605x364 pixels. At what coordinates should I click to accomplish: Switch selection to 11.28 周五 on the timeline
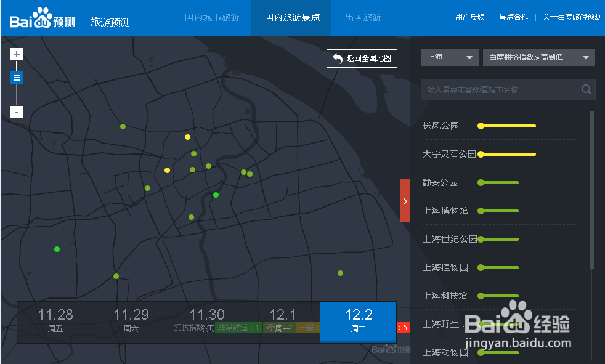(55, 321)
